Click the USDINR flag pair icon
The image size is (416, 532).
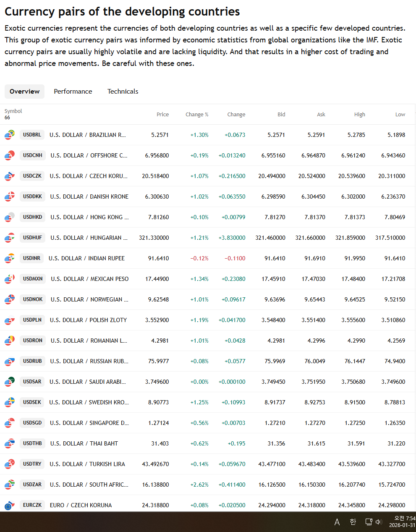tap(10, 258)
